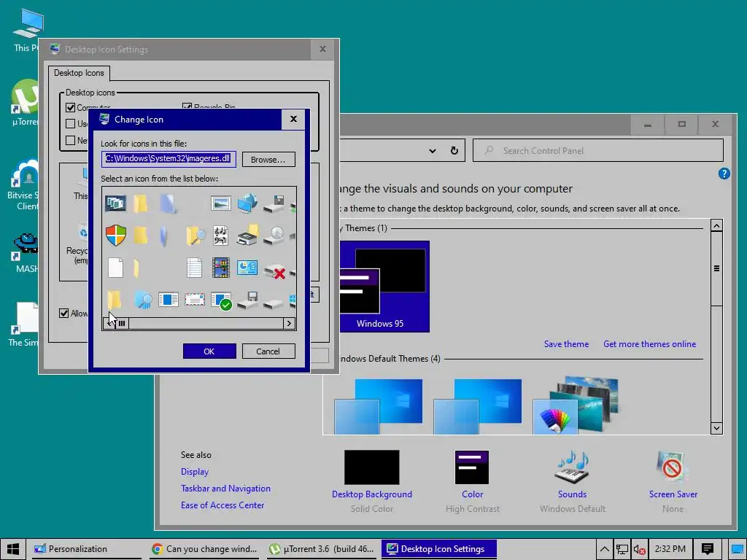Open Screen Saver settings icon
This screenshot has width=747, height=560.
pos(673,466)
